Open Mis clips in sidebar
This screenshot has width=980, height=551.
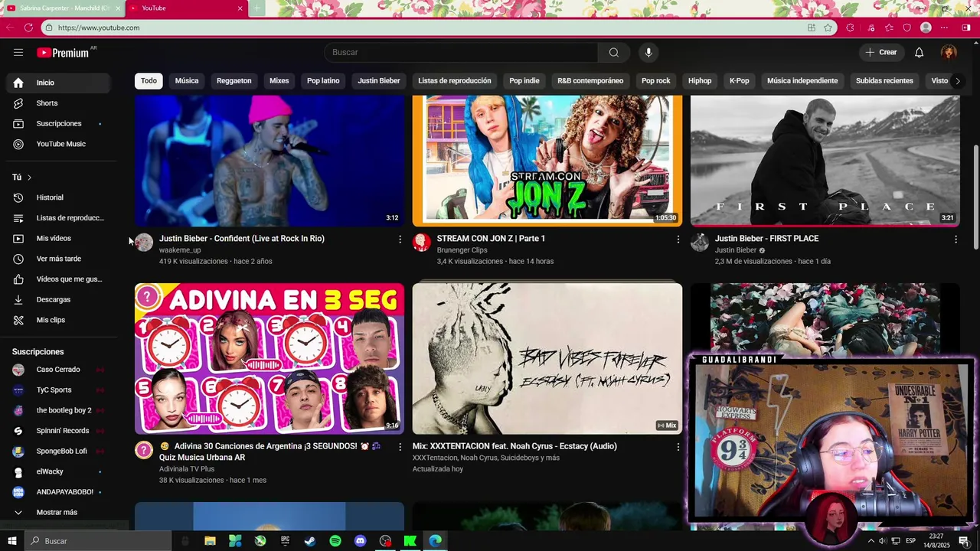tap(58, 320)
